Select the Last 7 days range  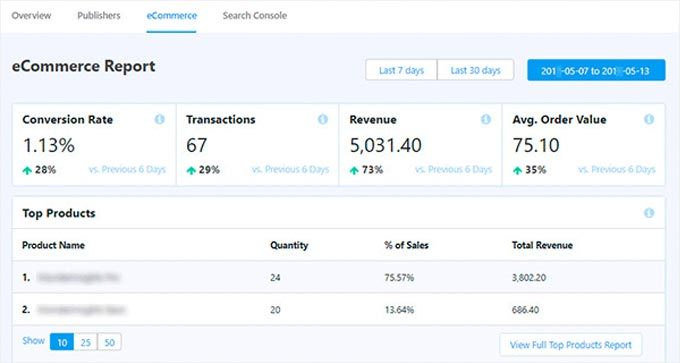401,70
